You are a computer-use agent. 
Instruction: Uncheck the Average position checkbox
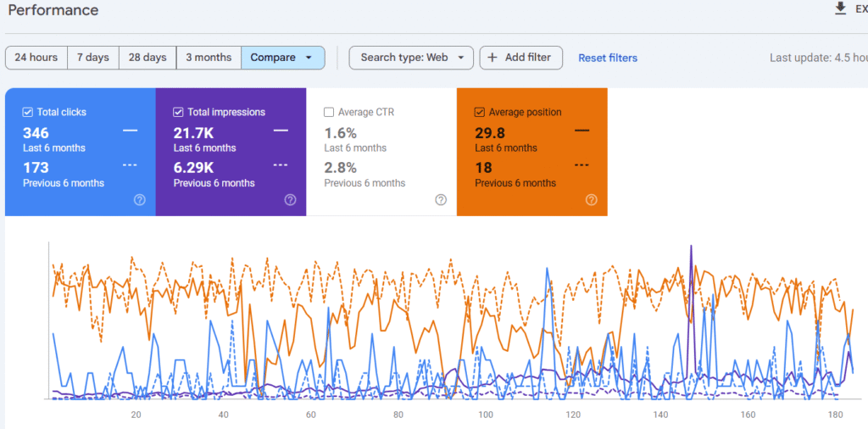coord(480,113)
